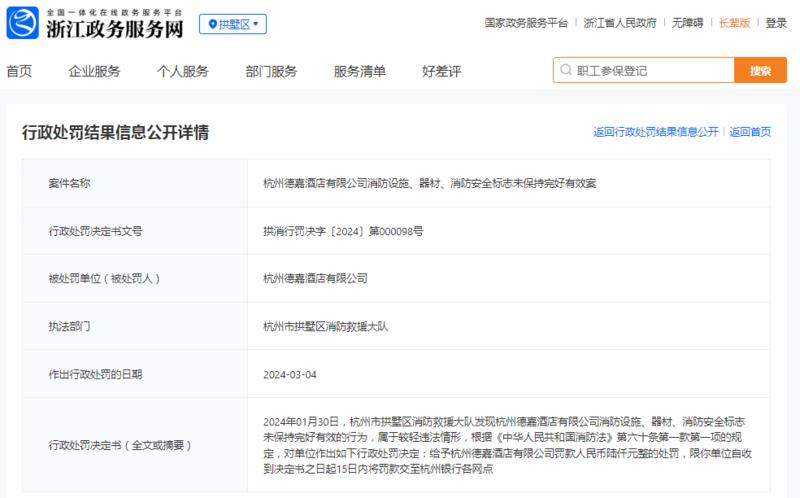Screen dimensions: 800x498
Task: Click the magnifier icon in the search box
Action: (x=565, y=70)
